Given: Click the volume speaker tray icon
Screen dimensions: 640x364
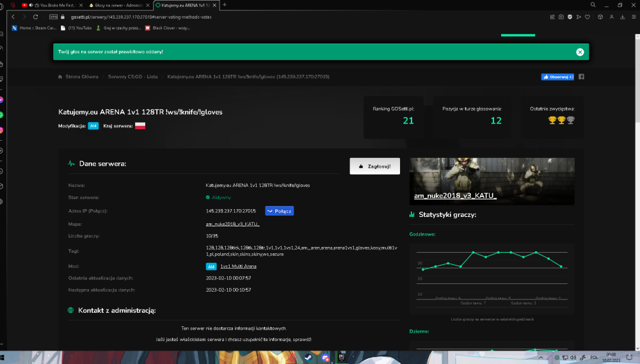Looking at the screenshot, I should tap(573, 358).
